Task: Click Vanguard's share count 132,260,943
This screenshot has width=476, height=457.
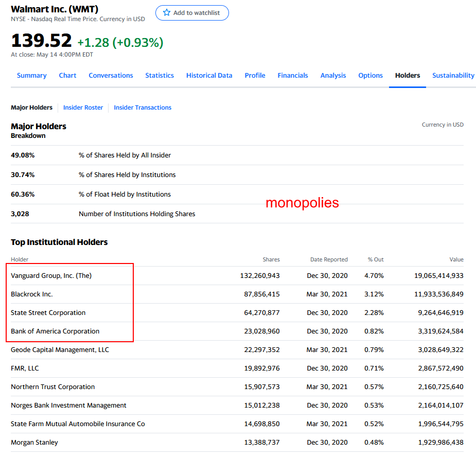Action: coord(260,276)
